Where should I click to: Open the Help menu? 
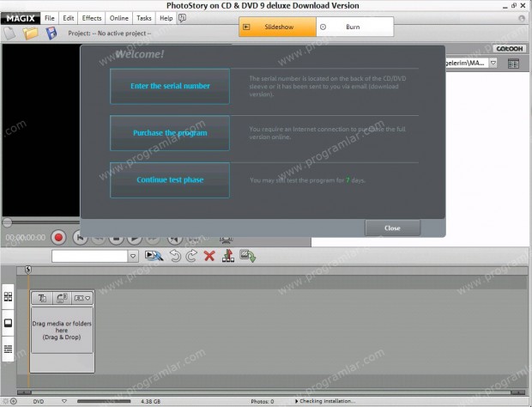[166, 18]
